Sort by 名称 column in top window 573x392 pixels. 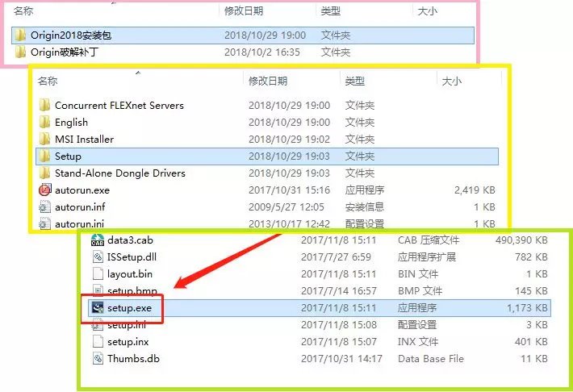(23, 11)
